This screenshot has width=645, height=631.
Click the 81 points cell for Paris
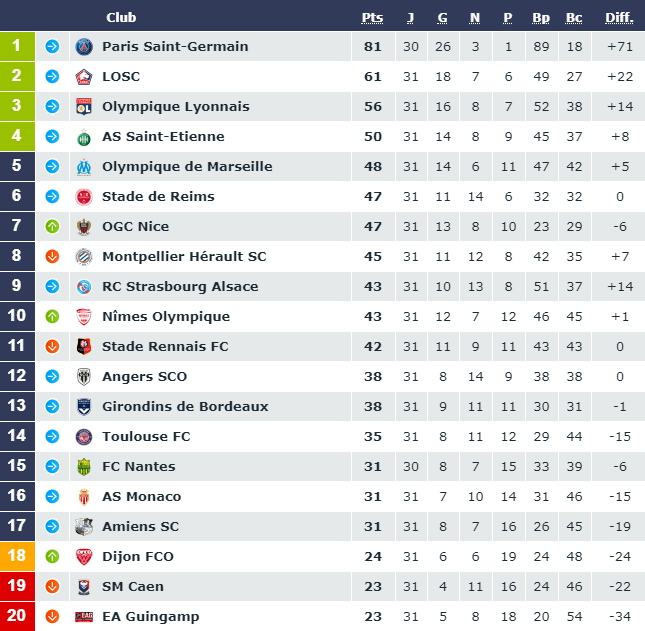tap(373, 46)
